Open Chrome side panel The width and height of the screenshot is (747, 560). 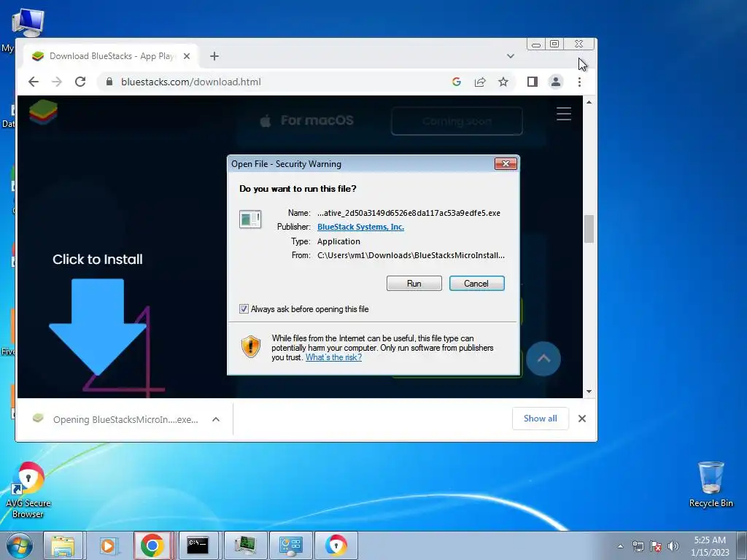pos(532,82)
